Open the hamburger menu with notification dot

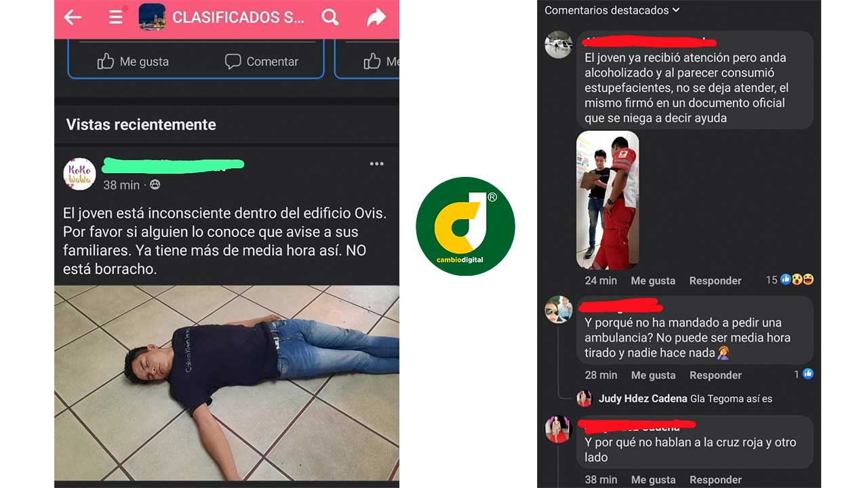[x=117, y=17]
